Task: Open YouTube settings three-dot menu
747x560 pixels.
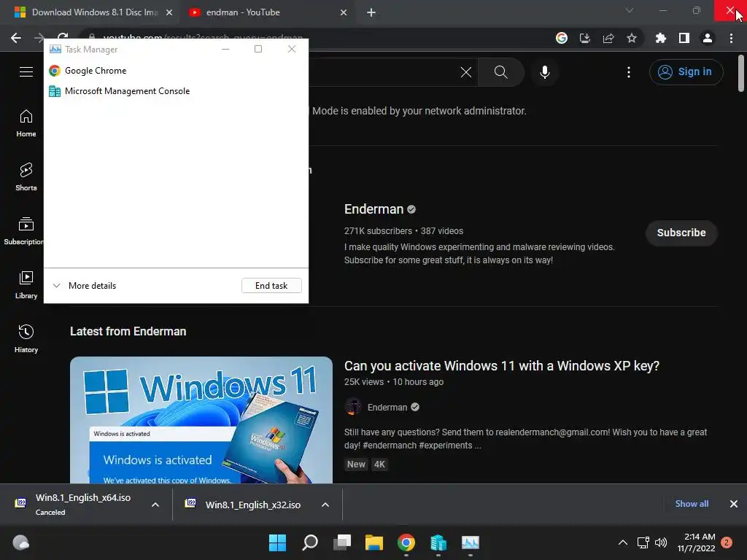Action: point(629,72)
